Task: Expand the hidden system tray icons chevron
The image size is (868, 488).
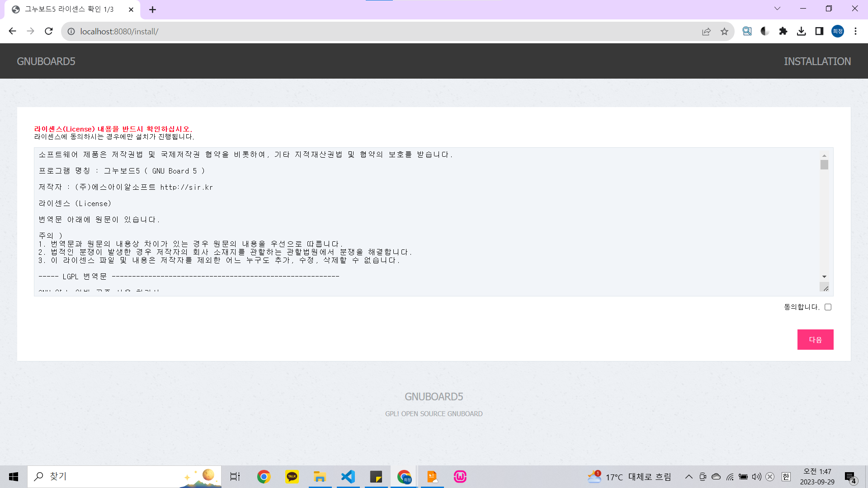Action: tap(689, 477)
